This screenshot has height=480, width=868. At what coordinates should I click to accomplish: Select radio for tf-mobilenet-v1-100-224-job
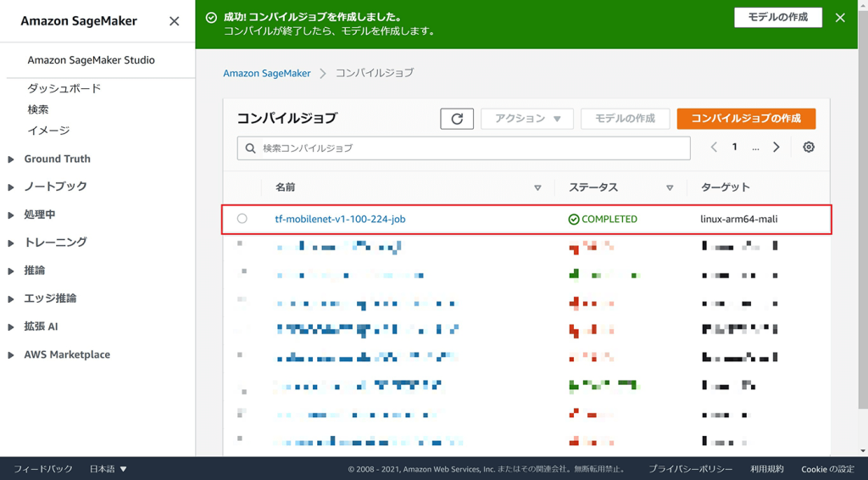[242, 219]
